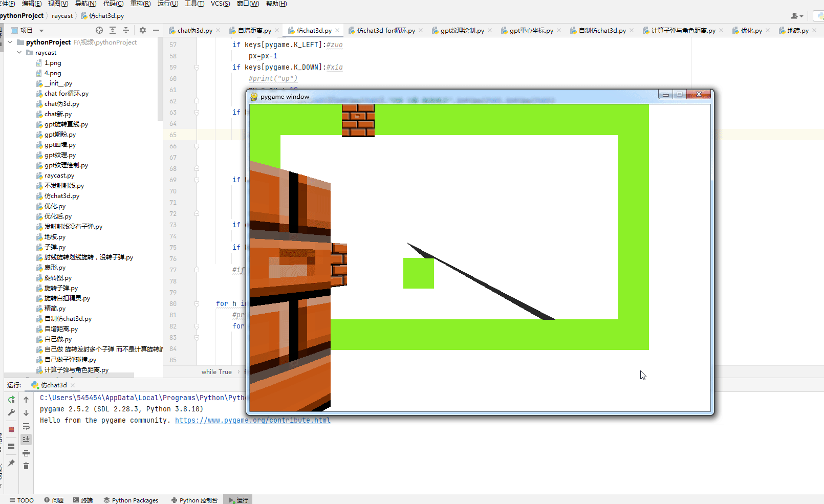The image size is (824, 504).
Task: Click the small green square in the pygame window
Action: pyautogui.click(x=419, y=273)
